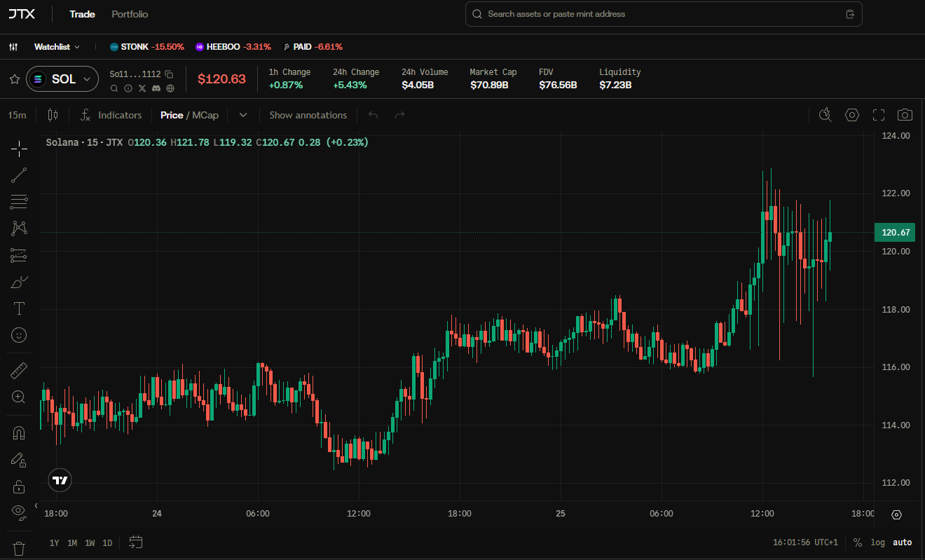Open the token's Discord link
The width and height of the screenshot is (925, 560).
coord(156,88)
